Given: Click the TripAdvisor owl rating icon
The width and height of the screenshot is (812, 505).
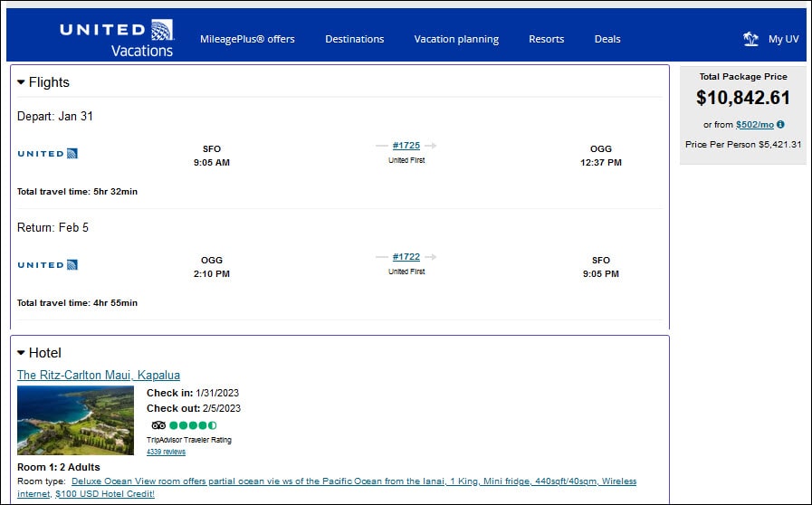Looking at the screenshot, I should (x=158, y=425).
